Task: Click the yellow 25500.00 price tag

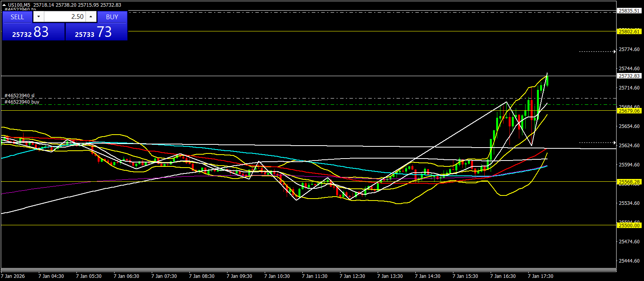Action: pos(629,225)
